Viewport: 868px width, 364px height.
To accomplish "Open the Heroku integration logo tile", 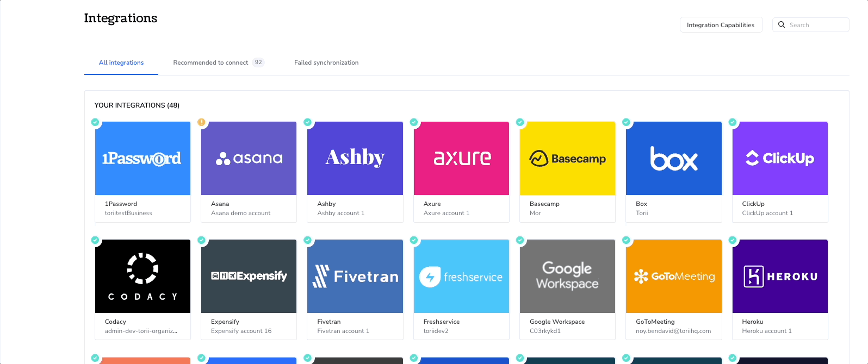I will point(780,276).
